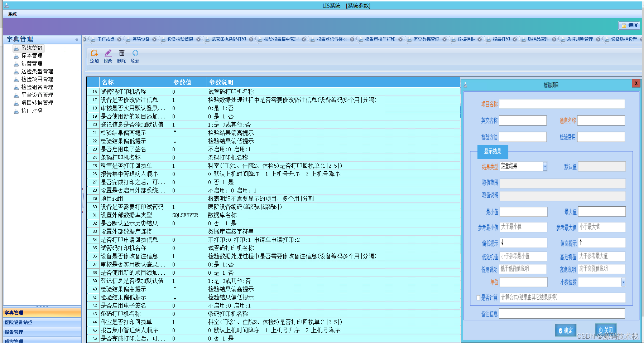Tick the 是否计算 checkbox
Screen dimensions: 644x343
479,298
